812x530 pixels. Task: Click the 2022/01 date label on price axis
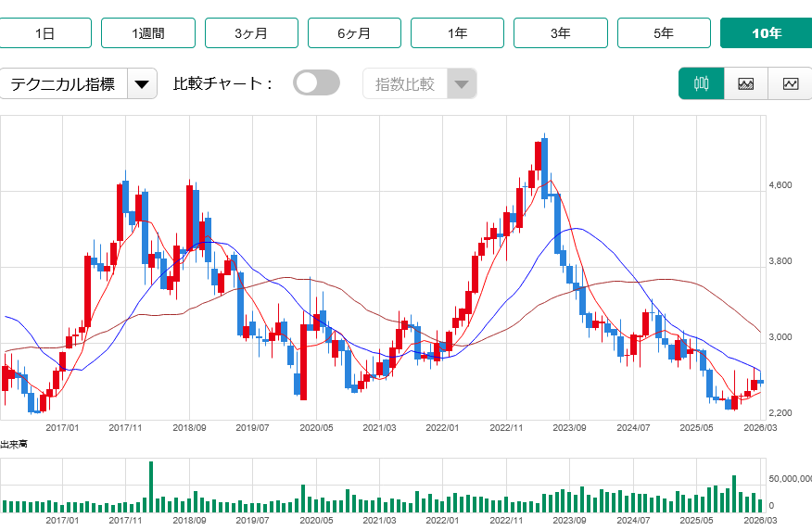click(442, 428)
